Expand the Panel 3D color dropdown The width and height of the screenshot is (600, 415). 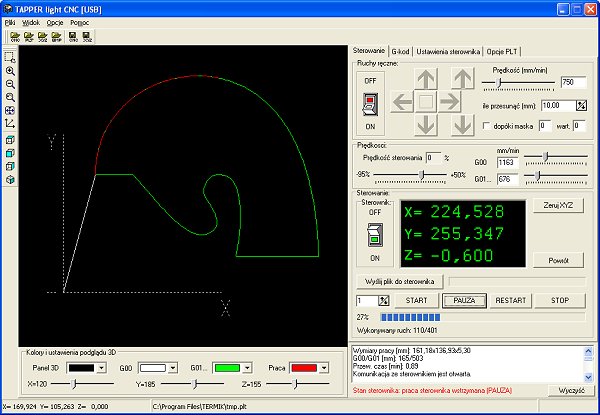coord(101,368)
